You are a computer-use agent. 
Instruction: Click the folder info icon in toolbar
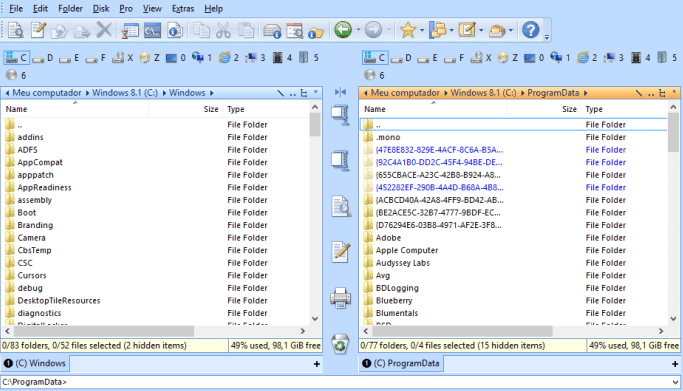pos(316,31)
